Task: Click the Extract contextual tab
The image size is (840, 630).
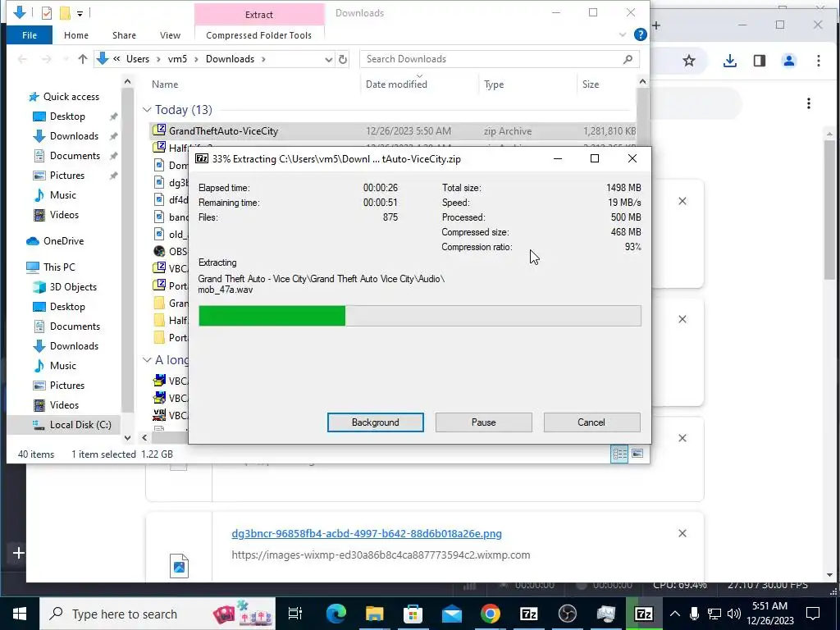Action: tap(258, 15)
